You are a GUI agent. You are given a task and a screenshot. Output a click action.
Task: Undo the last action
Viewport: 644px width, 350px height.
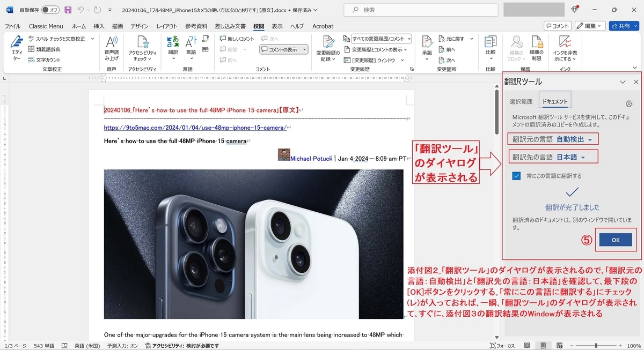(x=80, y=10)
